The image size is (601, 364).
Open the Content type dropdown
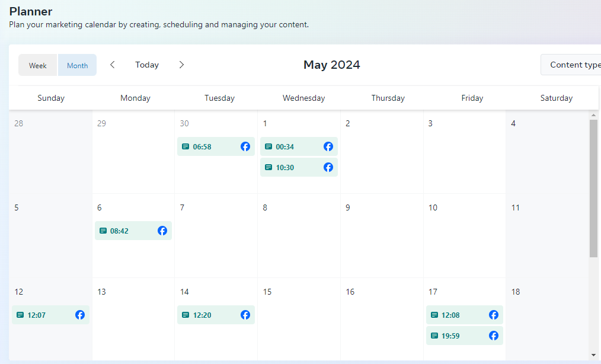572,65
